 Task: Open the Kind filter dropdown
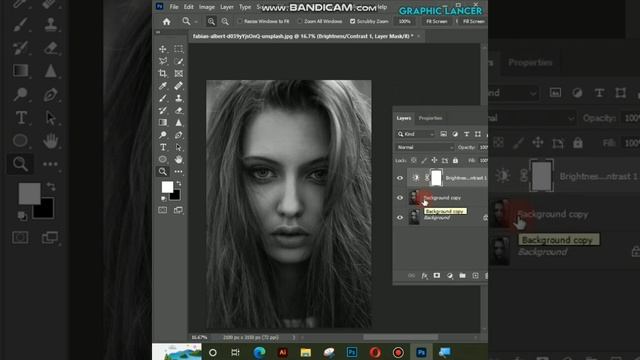pos(416,134)
